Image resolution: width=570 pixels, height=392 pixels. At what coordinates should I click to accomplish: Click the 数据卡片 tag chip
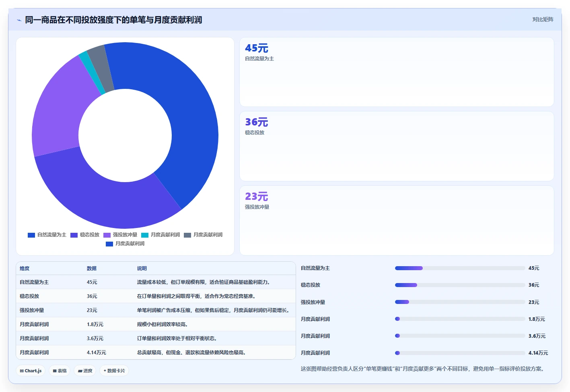click(x=114, y=371)
